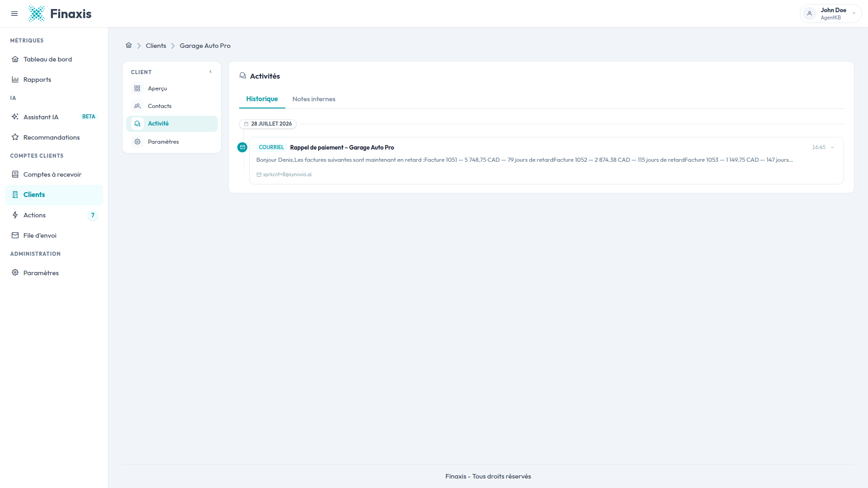Expand the 16:45 email entry chevron

point(832,147)
